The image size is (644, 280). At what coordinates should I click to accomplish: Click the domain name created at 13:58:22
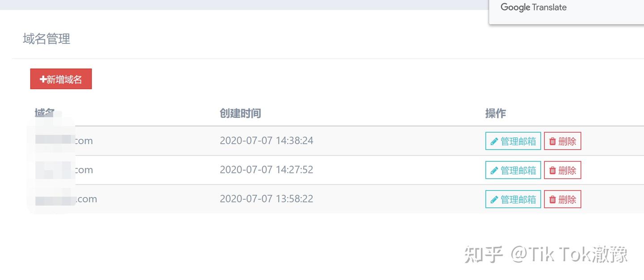coord(66,199)
